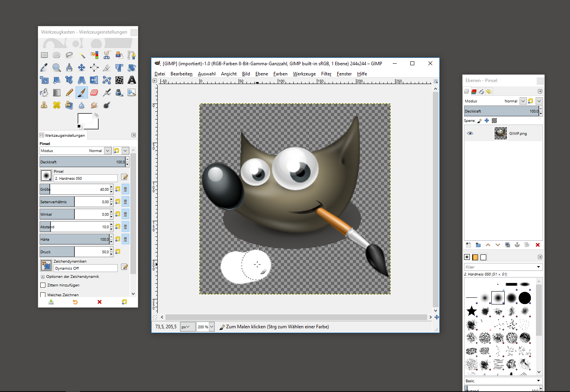The image size is (570, 392).
Task: Select the Pencil tool
Action: [69, 93]
